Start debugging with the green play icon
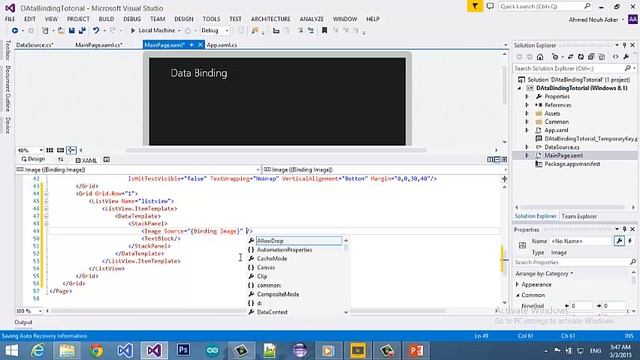Screen dimensions: 640x360 133,31
